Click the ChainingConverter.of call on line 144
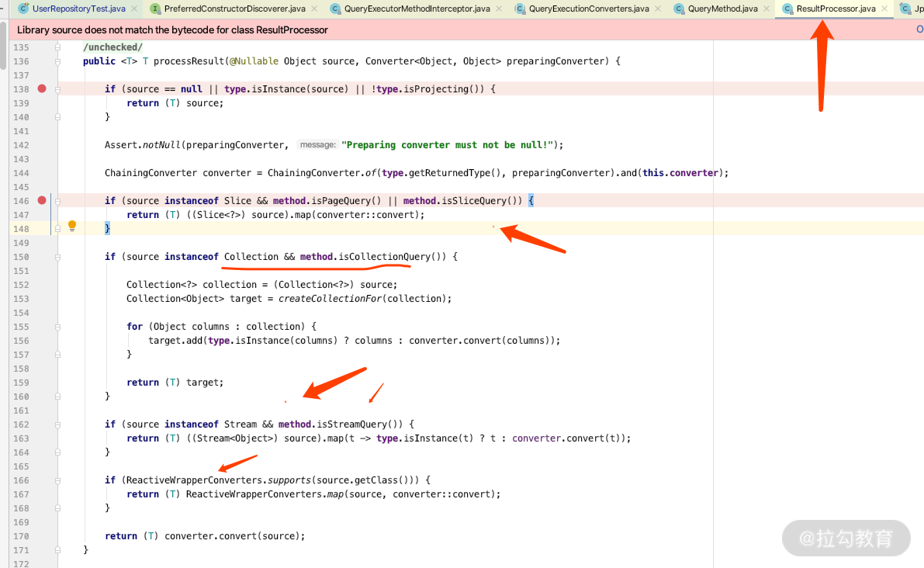This screenshot has width=924, height=568. click(x=322, y=173)
